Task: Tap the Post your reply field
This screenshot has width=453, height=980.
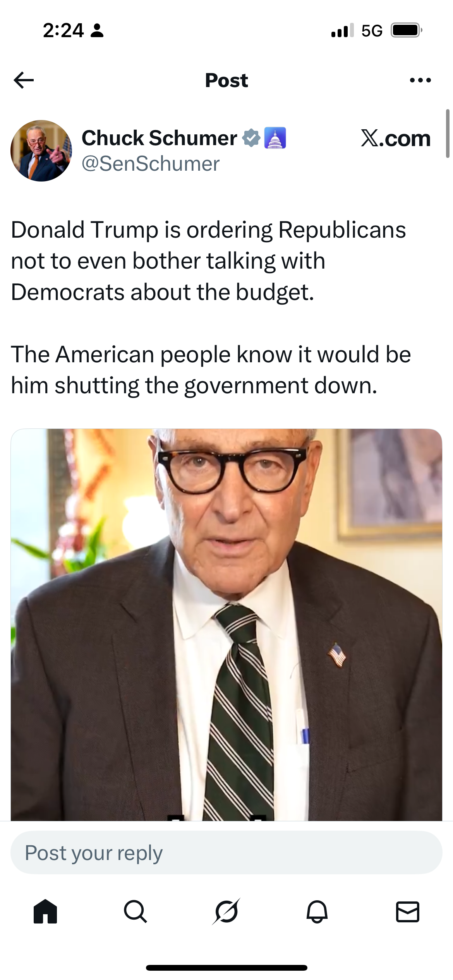Action: [226, 852]
